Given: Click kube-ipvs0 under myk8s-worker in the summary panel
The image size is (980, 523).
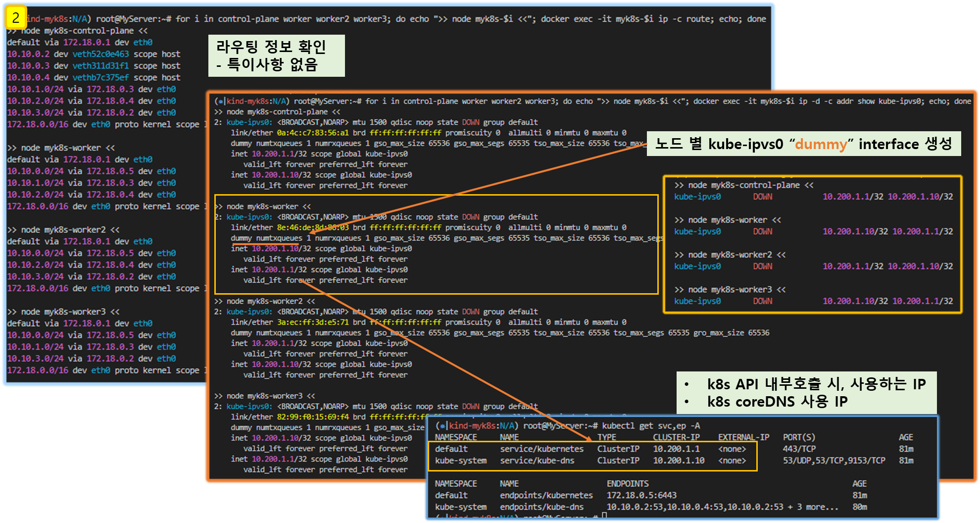Looking at the screenshot, I should tap(697, 232).
